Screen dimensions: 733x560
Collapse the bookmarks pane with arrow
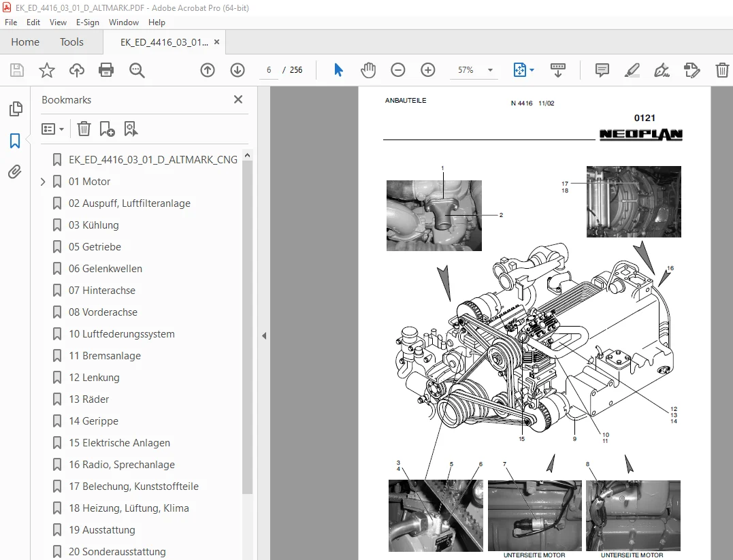pyautogui.click(x=264, y=335)
